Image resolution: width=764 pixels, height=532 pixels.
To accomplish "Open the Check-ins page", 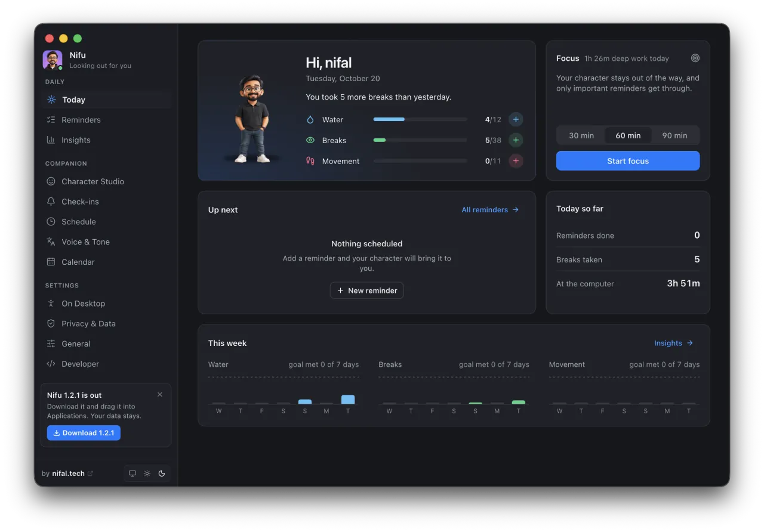I will (106, 202).
